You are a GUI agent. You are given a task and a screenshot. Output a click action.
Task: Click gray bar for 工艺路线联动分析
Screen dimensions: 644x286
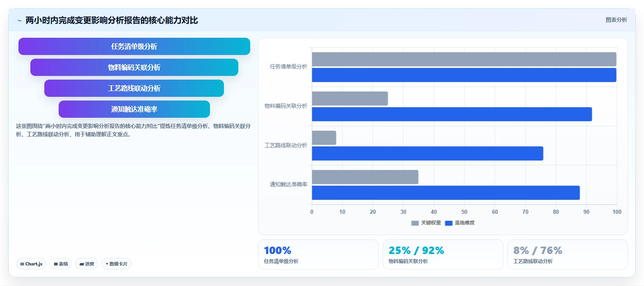click(324, 138)
